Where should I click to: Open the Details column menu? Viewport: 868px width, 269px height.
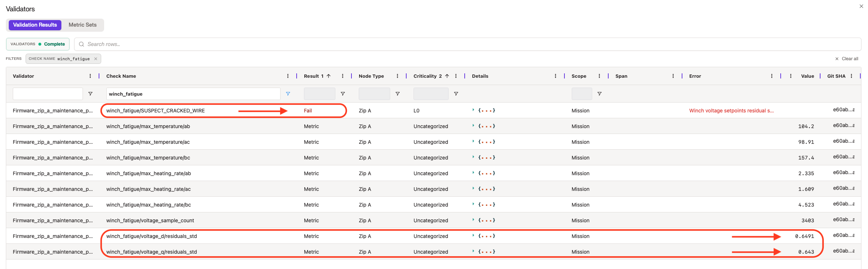556,76
